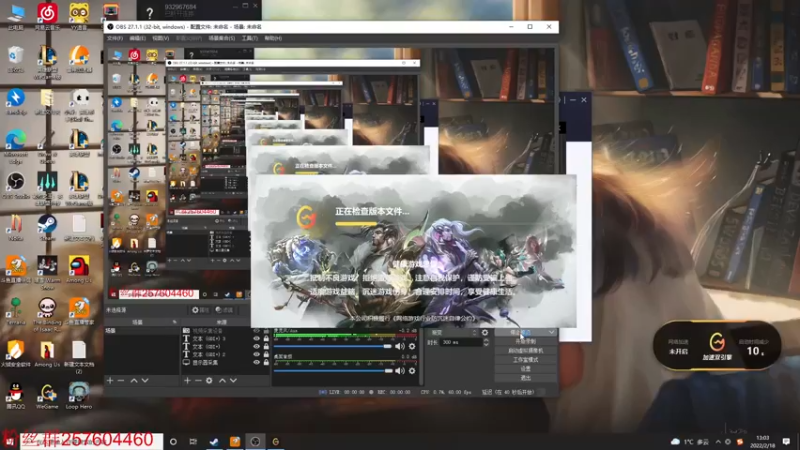Open the Terraria desktop shortcut
Image resolution: width=800 pixels, height=450 pixels.
pos(16,312)
